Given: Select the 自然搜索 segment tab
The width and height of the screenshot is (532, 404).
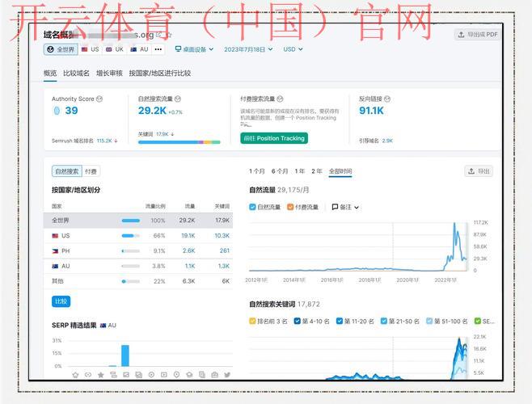Looking at the screenshot, I should 67,171.
